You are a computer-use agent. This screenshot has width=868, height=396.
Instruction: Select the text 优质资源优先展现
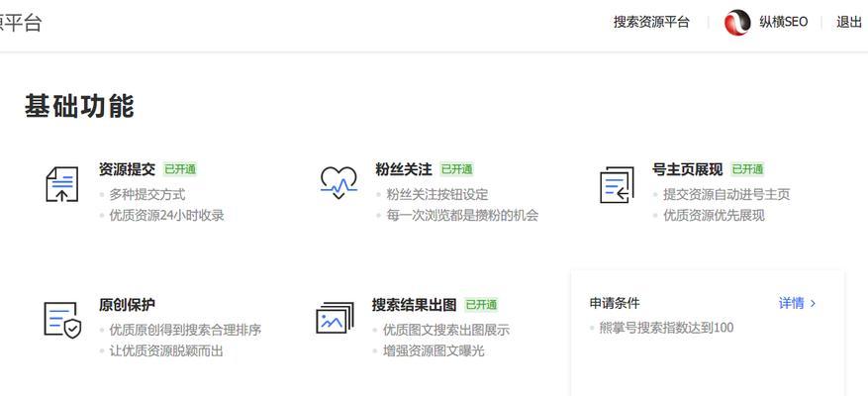coord(715,215)
